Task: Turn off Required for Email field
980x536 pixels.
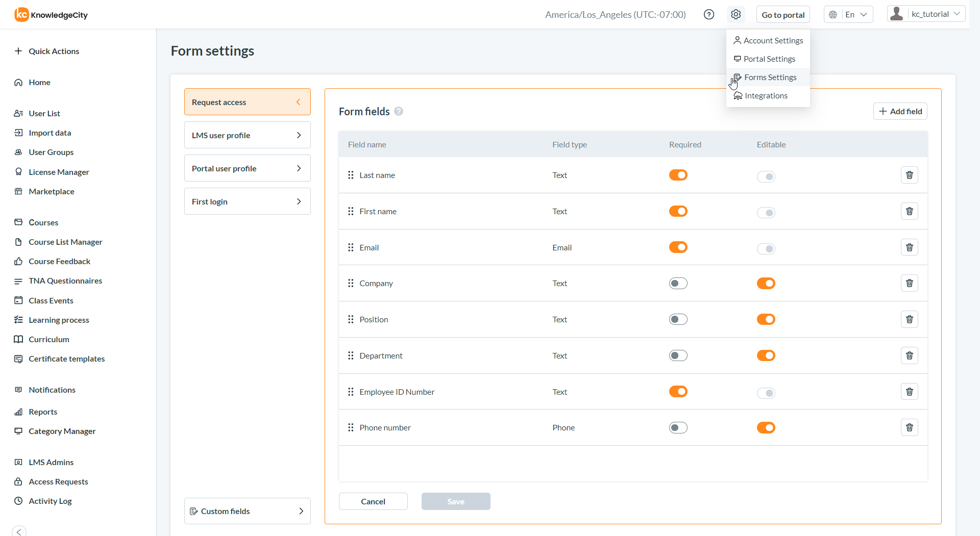Action: 678,247
